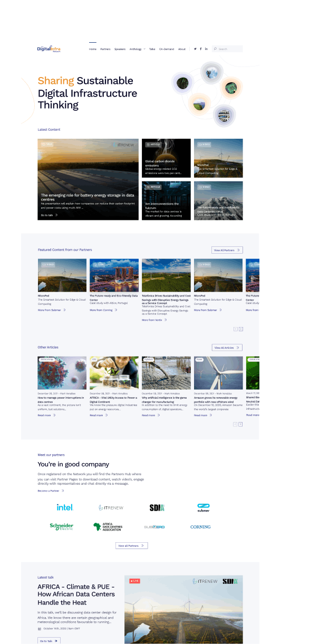The height and width of the screenshot is (644, 329).
Task: Open the On-Demand nav item
Action: click(x=167, y=49)
